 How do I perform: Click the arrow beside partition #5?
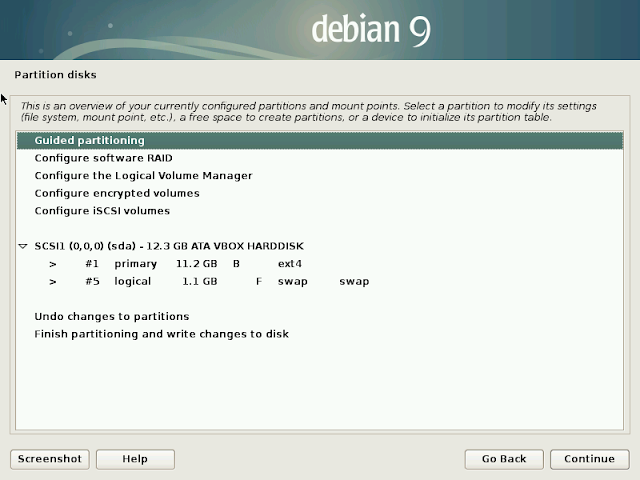click(53, 282)
